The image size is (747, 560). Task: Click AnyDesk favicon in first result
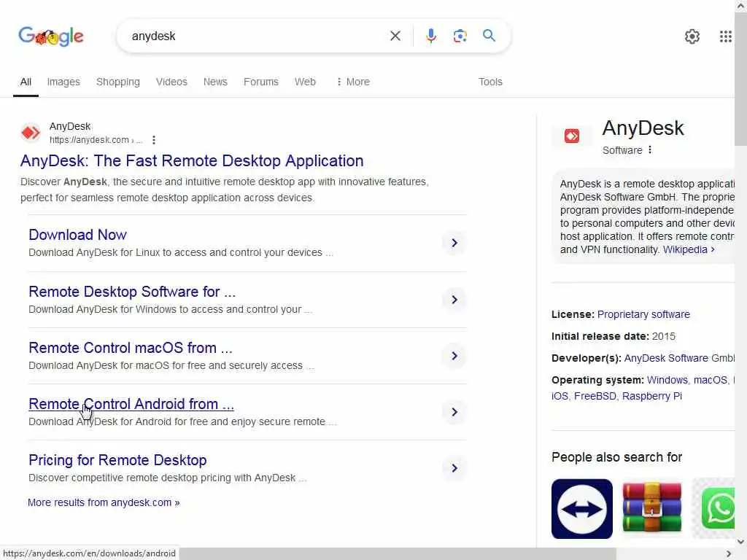pos(31,133)
